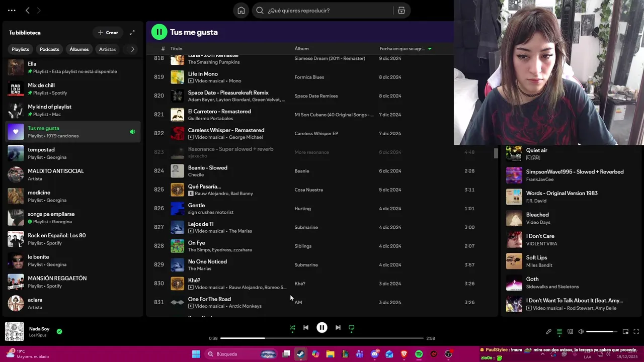Toggle shuffle in the player bar
The image size is (644, 362).
pos(292,328)
